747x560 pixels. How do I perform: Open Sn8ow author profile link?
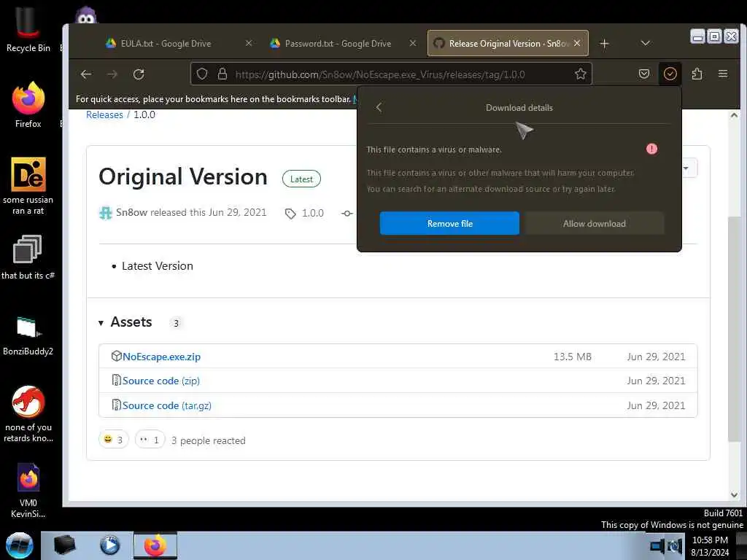pos(131,212)
